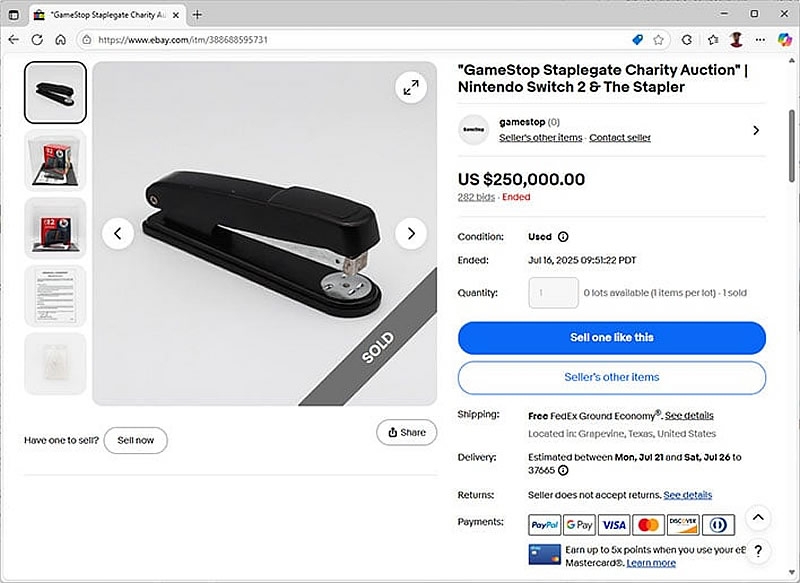
Task: Open Copilot from the browser toolbar
Action: coord(784,40)
